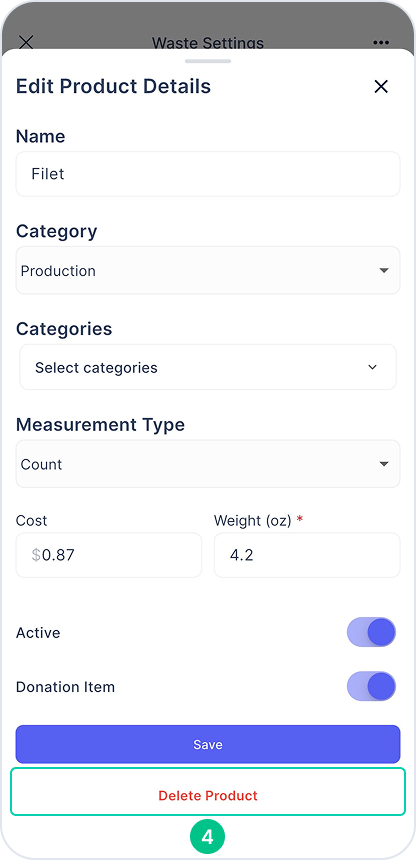Close the Edit Product Details sheet

click(x=381, y=87)
